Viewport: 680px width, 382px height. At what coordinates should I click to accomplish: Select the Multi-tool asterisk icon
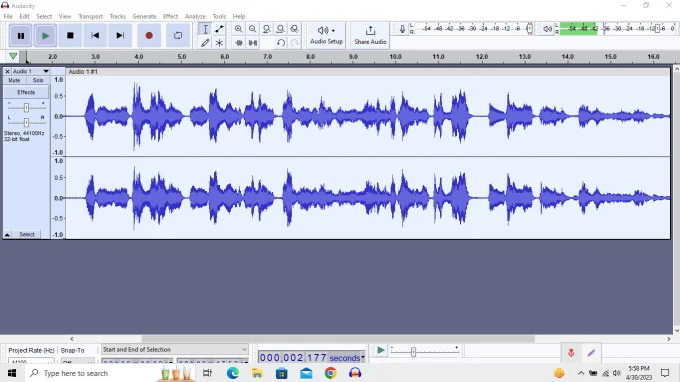click(x=219, y=43)
